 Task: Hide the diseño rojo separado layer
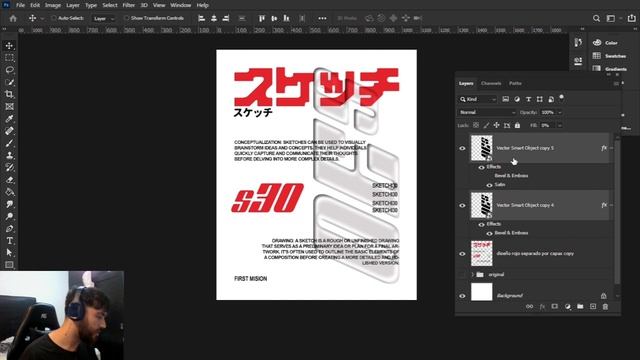pos(462,253)
